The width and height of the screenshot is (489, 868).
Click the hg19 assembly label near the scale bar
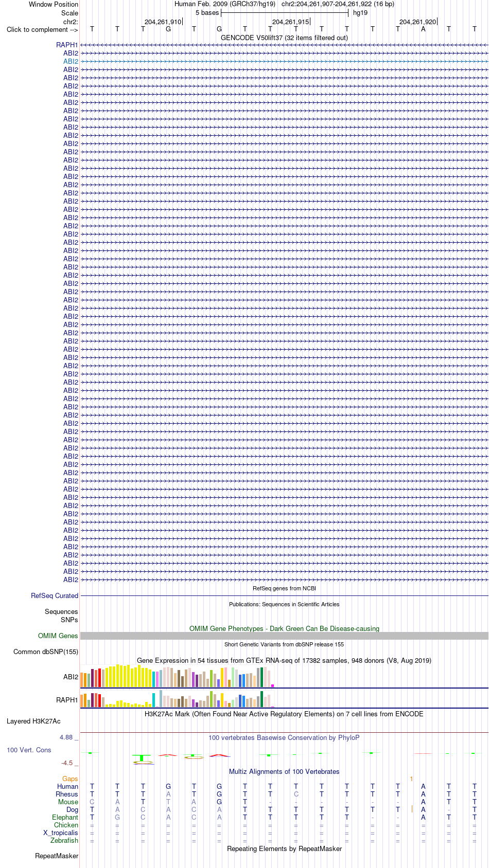(360, 13)
